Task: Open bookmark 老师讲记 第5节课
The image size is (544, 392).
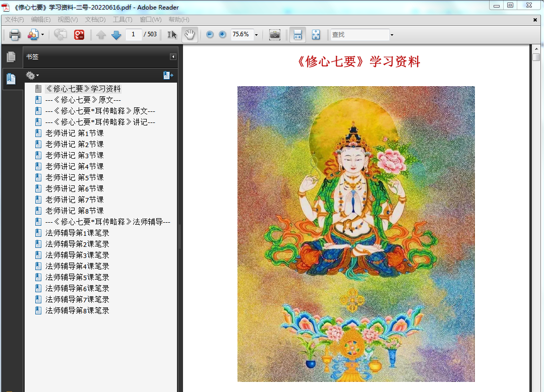Action: click(75, 177)
